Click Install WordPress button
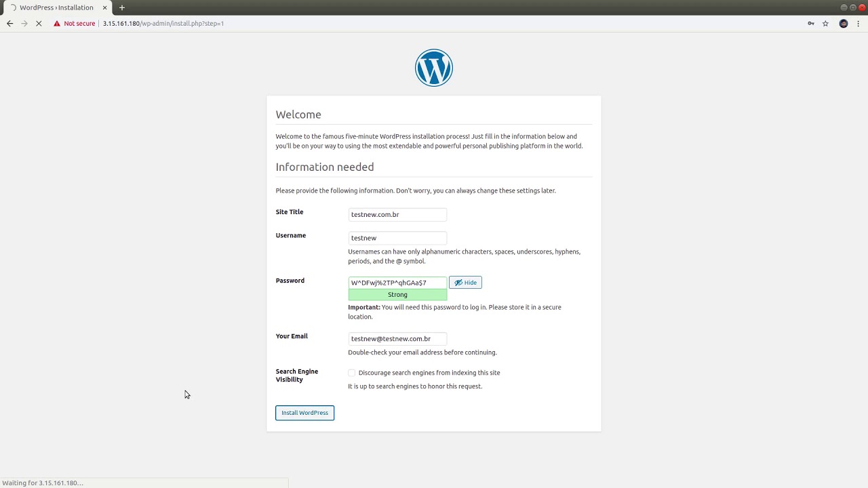 tap(304, 413)
